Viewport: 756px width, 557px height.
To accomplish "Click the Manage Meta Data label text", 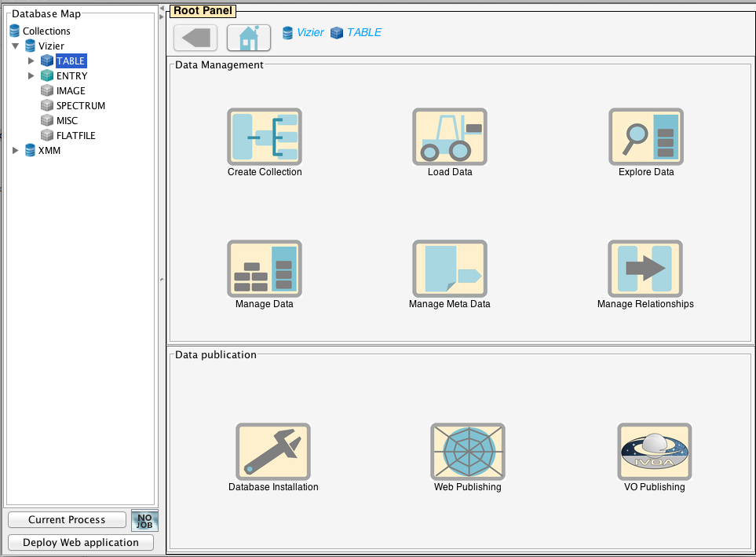I will pyautogui.click(x=449, y=303).
